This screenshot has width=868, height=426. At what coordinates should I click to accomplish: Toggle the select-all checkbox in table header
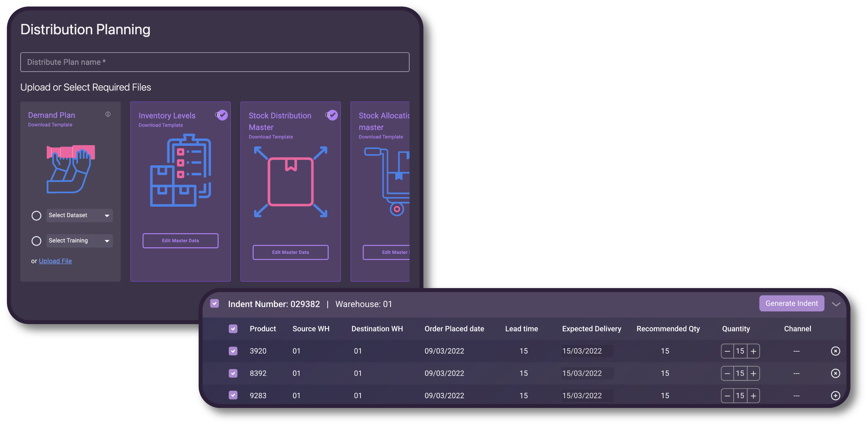coord(233,329)
